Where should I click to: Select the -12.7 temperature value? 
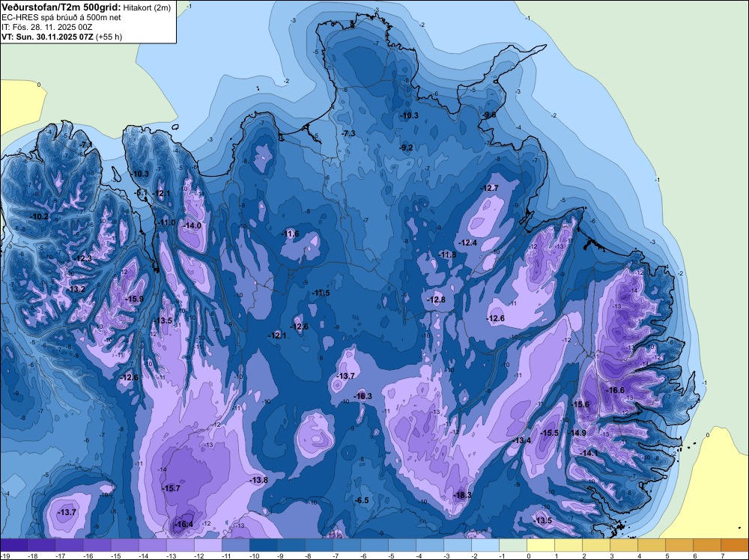(489, 188)
